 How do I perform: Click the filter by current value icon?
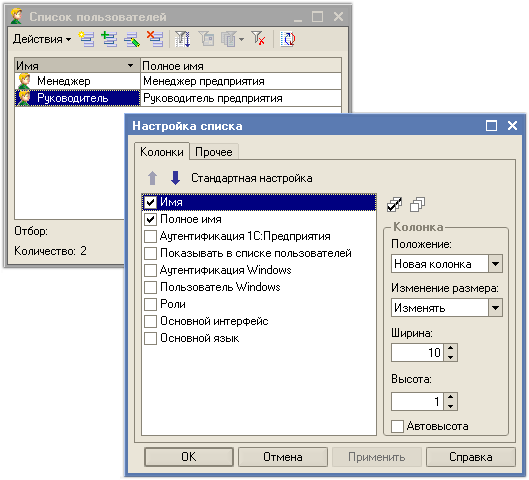206,39
